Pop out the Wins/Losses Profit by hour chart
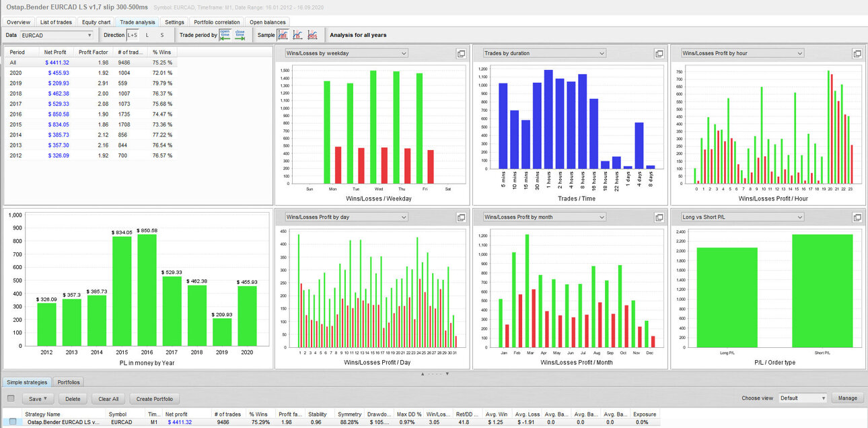 tap(857, 53)
